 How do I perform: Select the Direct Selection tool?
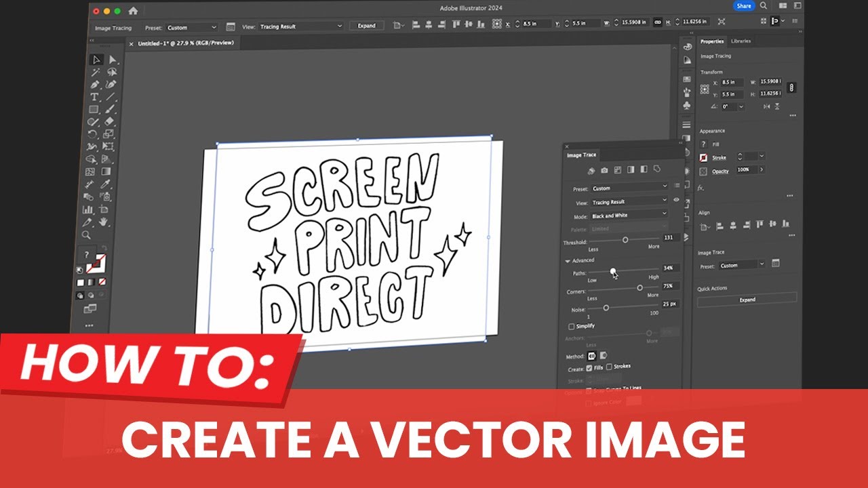coord(113,60)
